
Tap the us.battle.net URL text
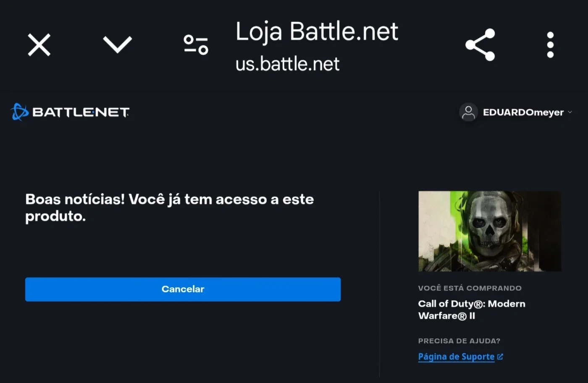[x=287, y=64]
